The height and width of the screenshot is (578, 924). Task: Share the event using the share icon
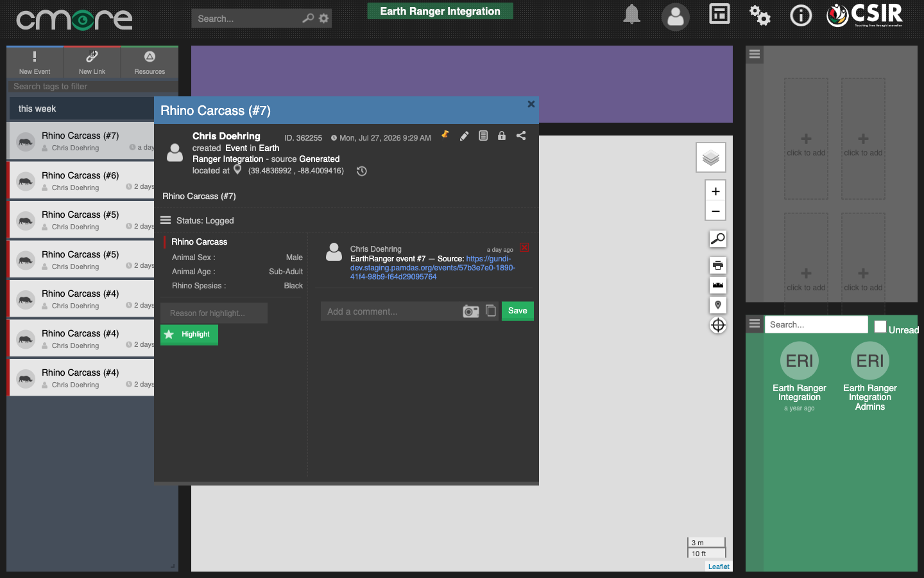click(521, 136)
